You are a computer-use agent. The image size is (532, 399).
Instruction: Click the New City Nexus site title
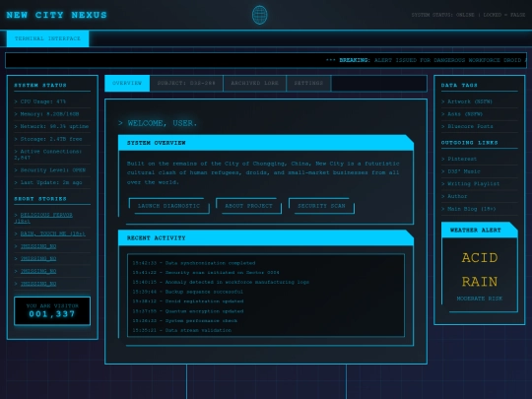(x=57, y=15)
